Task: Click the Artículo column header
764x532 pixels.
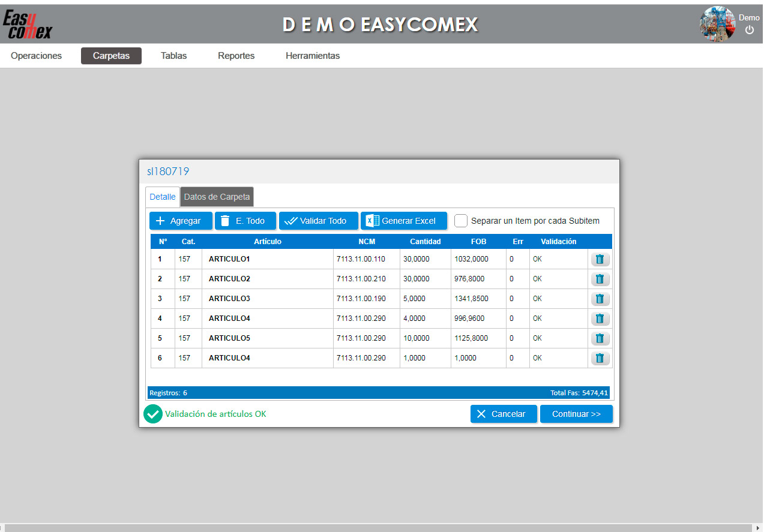Action: (268, 242)
